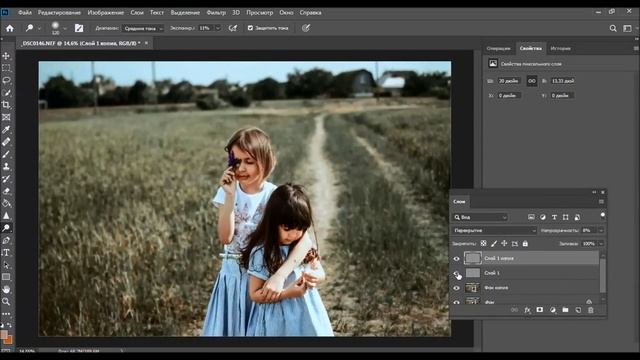Add a layer style with fx button

[x=527, y=310]
